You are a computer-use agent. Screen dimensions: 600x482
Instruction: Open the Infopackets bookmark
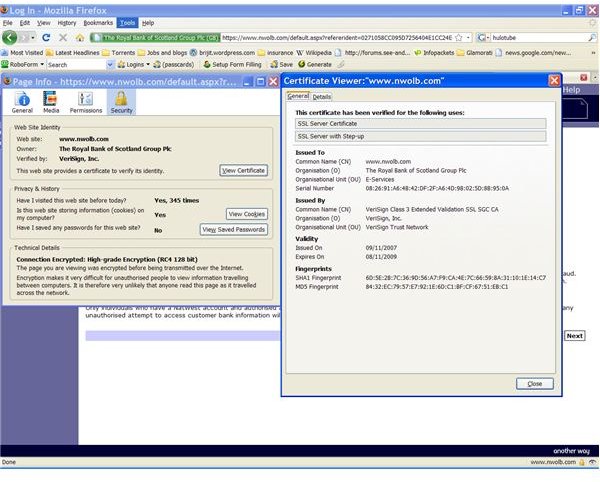click(x=435, y=52)
